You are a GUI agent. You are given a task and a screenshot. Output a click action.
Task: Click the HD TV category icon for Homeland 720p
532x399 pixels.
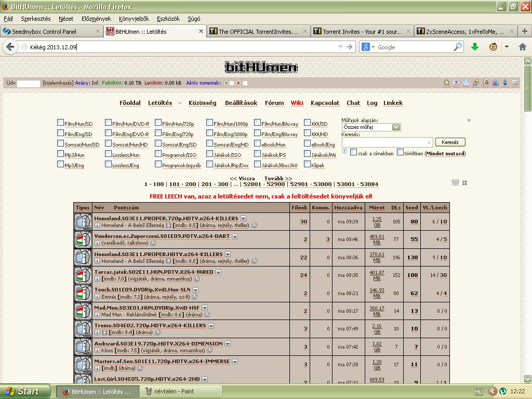click(x=83, y=222)
